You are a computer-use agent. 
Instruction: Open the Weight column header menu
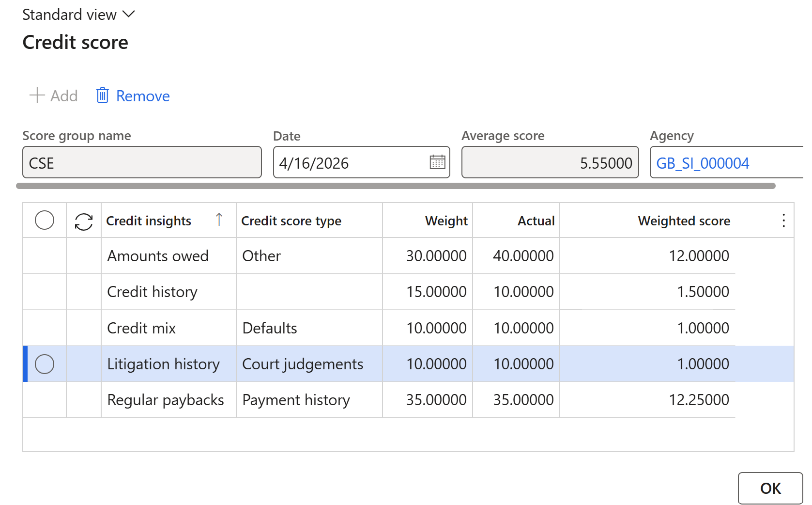[445, 221]
